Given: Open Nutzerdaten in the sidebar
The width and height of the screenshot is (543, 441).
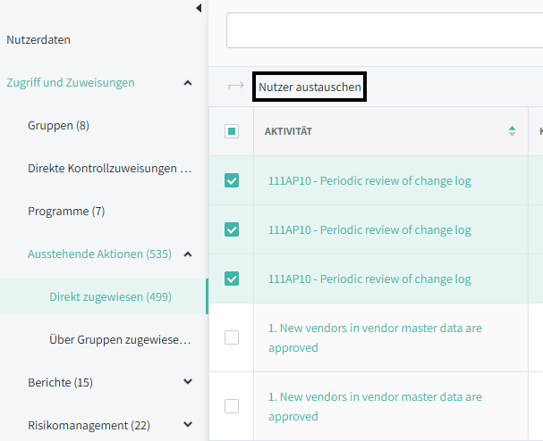Looking at the screenshot, I should [x=38, y=40].
